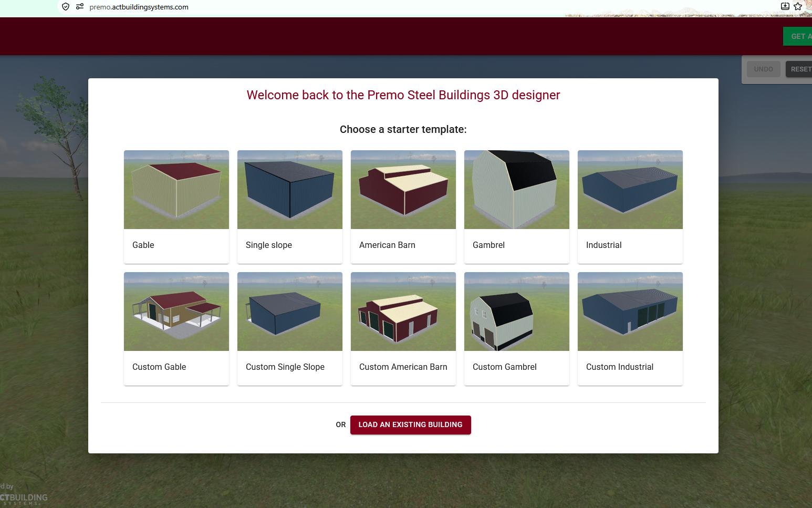Choose the Custom Gambrel template image

pyautogui.click(x=517, y=312)
